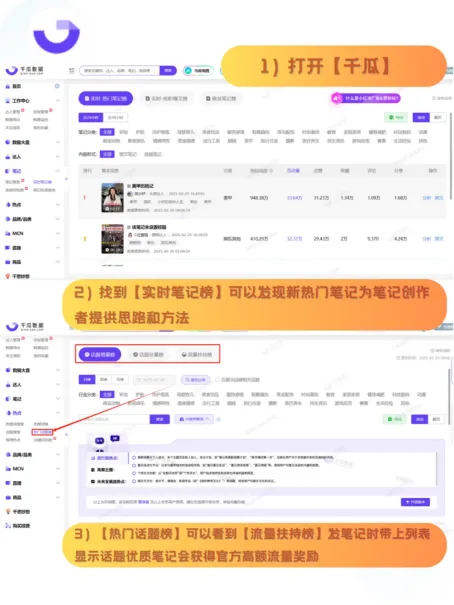Select 图文笔记 in the 内容形式 filter
This screenshot has height=605, width=454.
coord(128,154)
